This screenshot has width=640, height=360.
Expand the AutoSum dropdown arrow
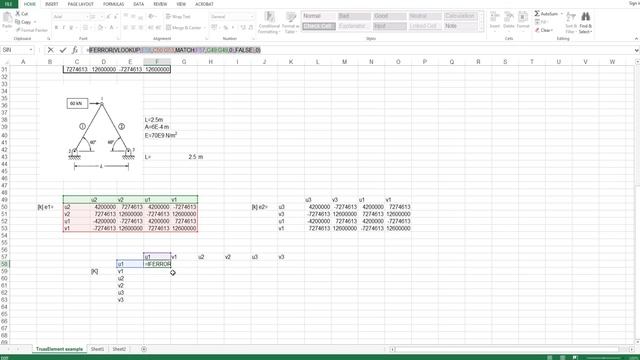[561, 14]
